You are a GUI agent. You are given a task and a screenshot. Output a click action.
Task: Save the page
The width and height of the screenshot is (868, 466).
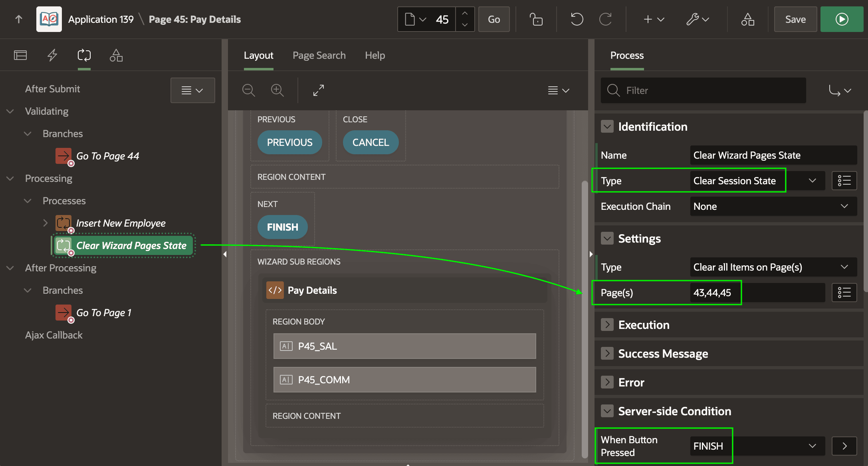795,19
